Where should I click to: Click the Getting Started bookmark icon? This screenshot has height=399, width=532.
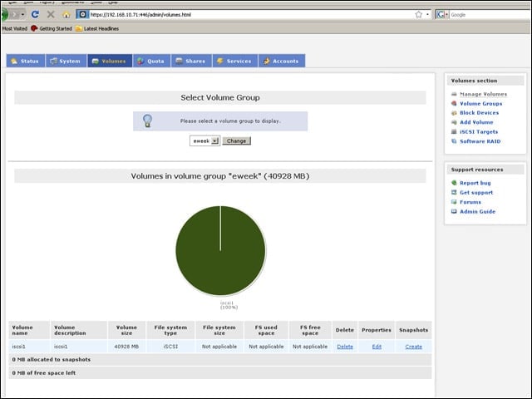(34, 28)
